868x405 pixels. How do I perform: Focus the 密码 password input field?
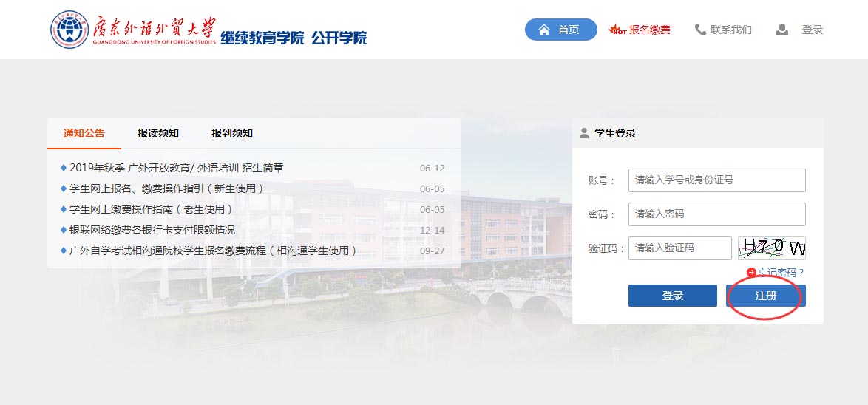pyautogui.click(x=716, y=214)
